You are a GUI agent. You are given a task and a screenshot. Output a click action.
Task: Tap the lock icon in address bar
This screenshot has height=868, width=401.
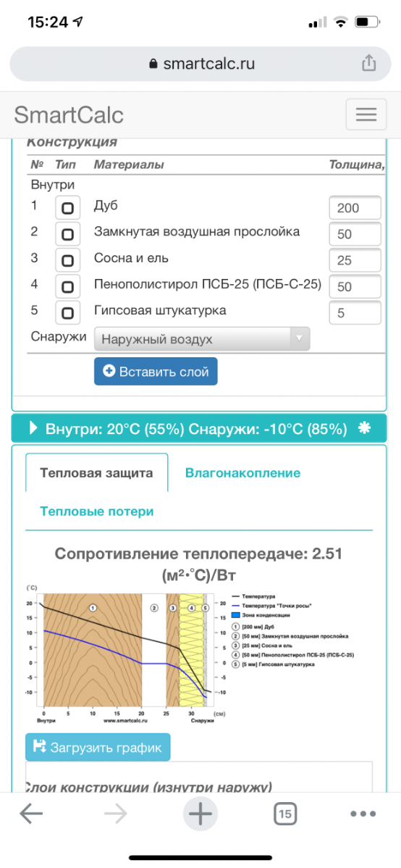[153, 64]
